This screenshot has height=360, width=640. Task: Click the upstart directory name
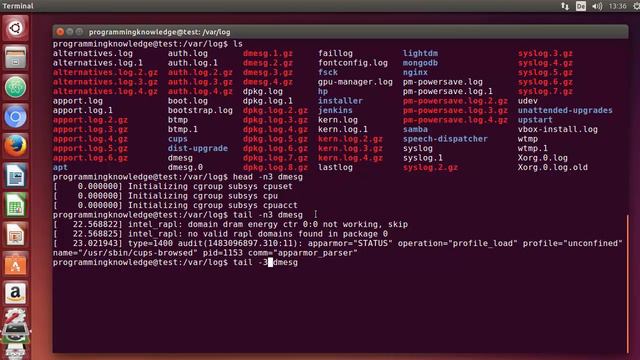535,120
